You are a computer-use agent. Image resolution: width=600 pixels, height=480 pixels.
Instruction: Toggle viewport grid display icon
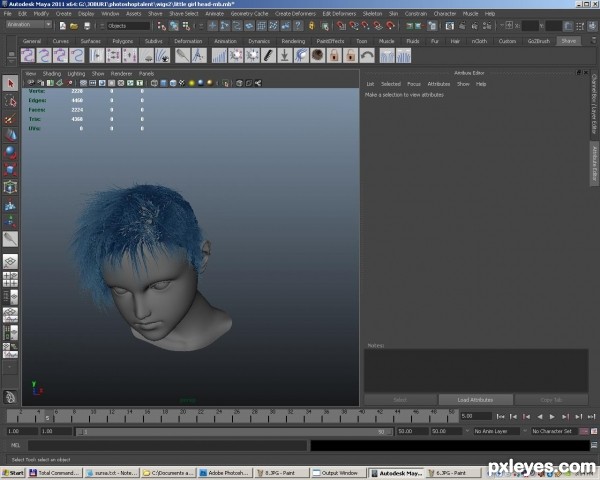(83, 83)
